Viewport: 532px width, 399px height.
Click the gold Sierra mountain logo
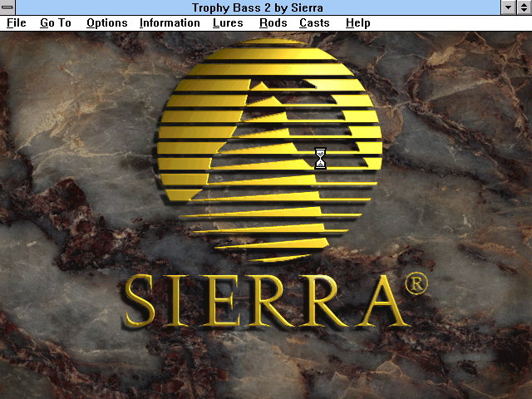click(269, 150)
